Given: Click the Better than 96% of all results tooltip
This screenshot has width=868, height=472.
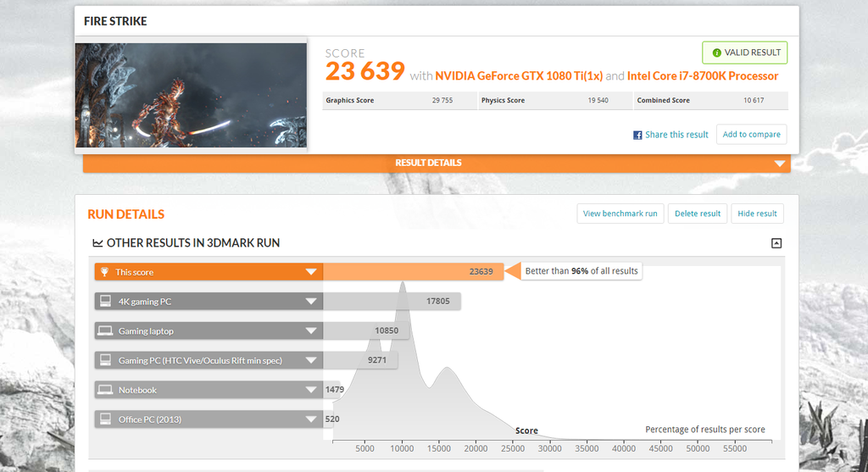Looking at the screenshot, I should (581, 271).
